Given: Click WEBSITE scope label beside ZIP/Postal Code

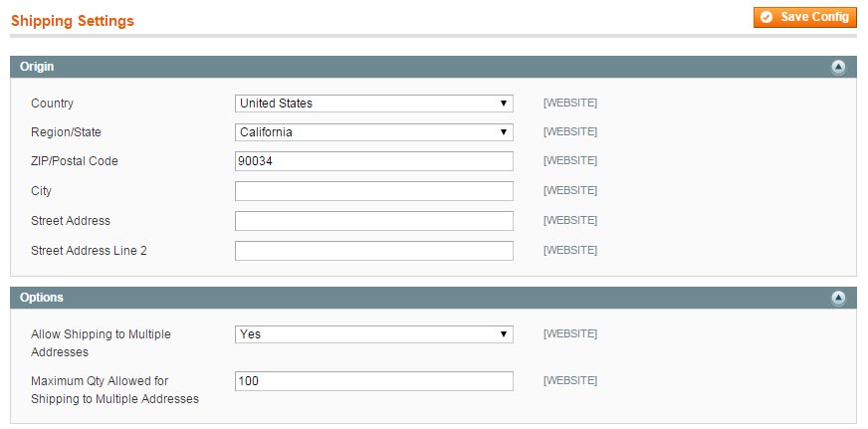Looking at the screenshot, I should pyautogui.click(x=570, y=160).
